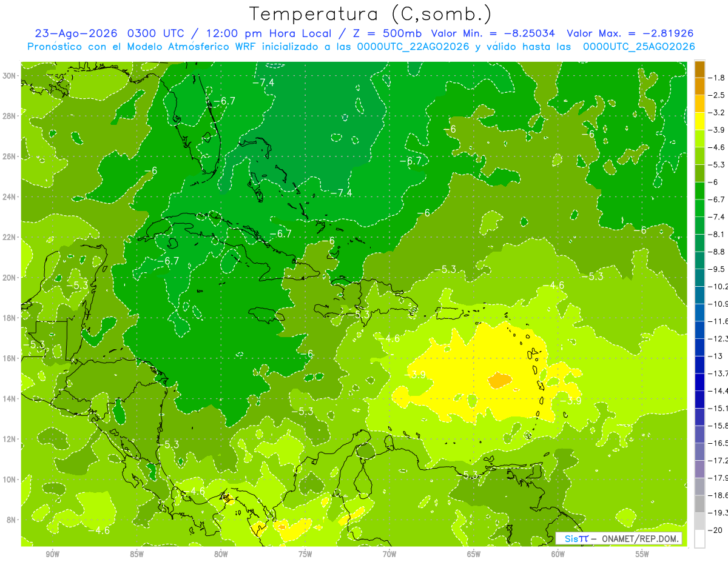Click the -9.5 value on the color legend

(716, 269)
